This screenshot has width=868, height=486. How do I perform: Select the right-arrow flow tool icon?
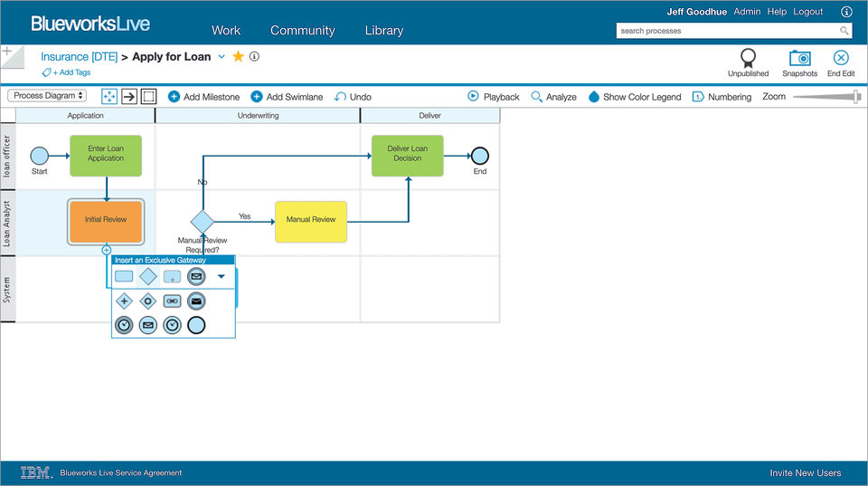pyautogui.click(x=129, y=97)
